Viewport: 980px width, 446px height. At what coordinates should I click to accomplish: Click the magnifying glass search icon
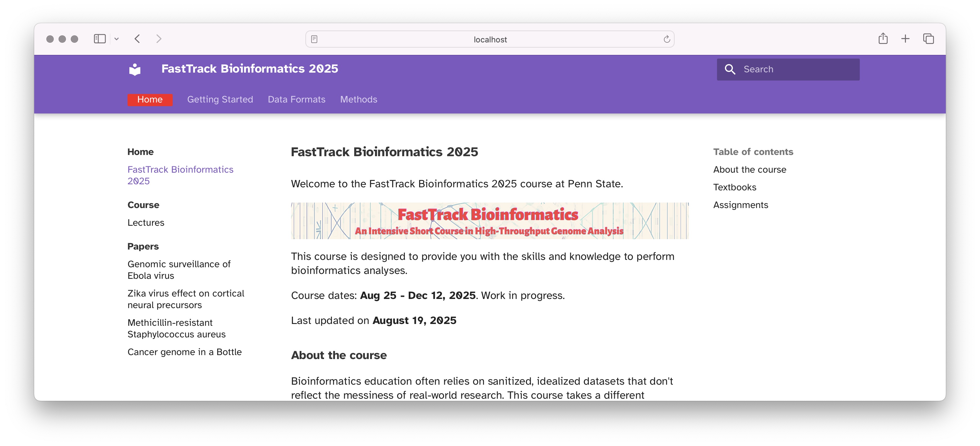(730, 69)
